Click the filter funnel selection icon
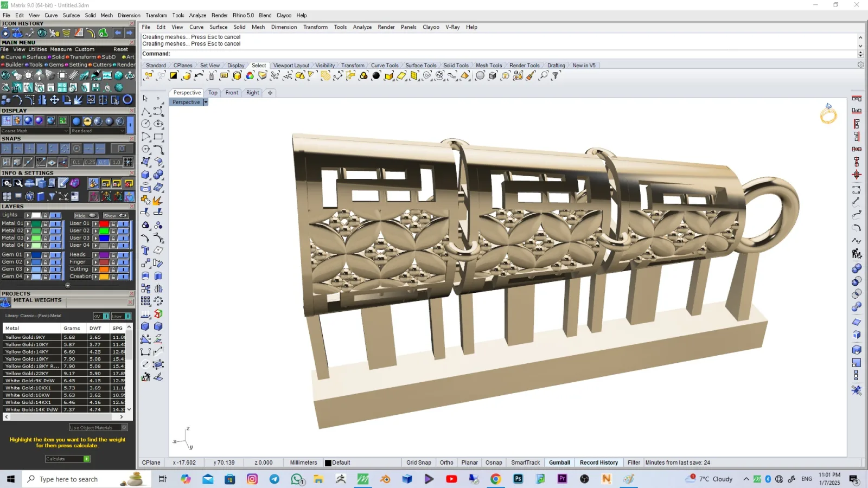The height and width of the screenshot is (488, 868). 556,76
